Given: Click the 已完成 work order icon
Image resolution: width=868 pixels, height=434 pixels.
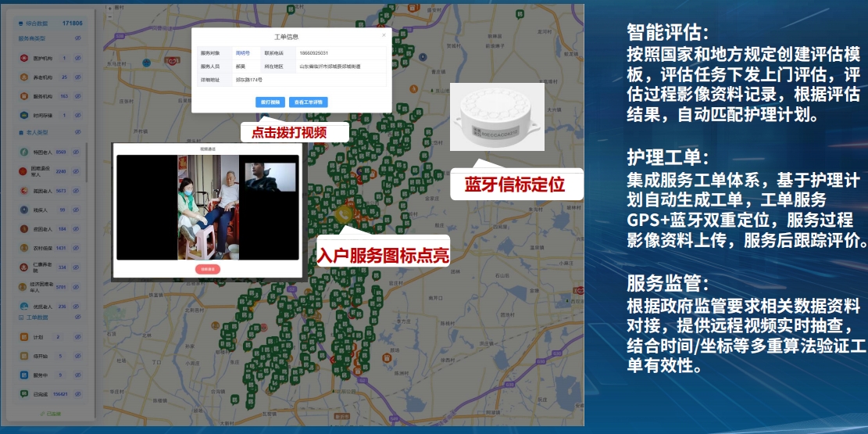Looking at the screenshot, I should [23, 394].
